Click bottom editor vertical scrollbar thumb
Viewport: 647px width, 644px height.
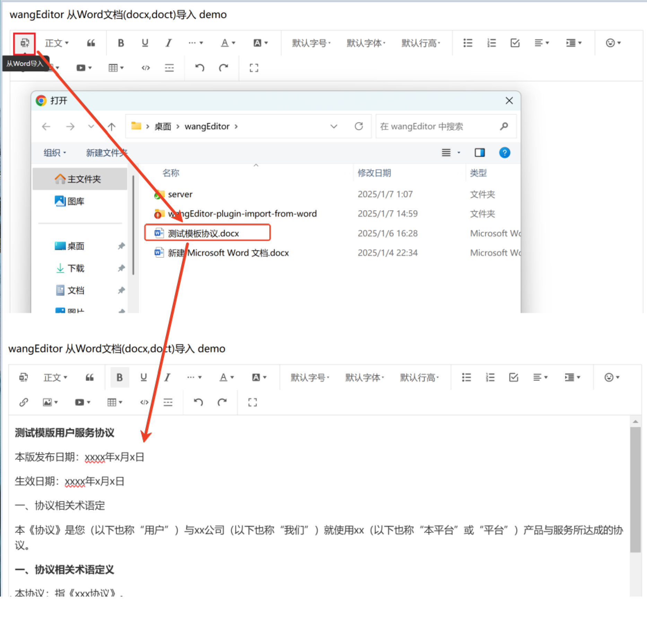pyautogui.click(x=635, y=490)
